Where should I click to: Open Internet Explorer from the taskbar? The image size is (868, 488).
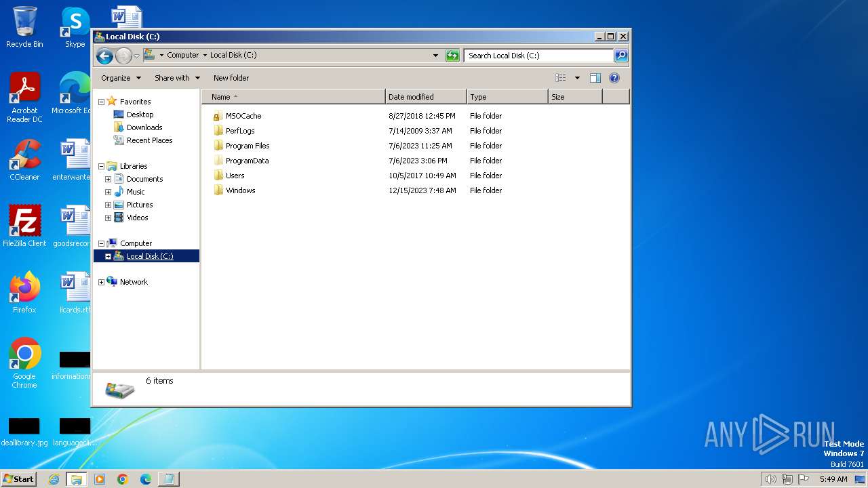pyautogui.click(x=54, y=479)
